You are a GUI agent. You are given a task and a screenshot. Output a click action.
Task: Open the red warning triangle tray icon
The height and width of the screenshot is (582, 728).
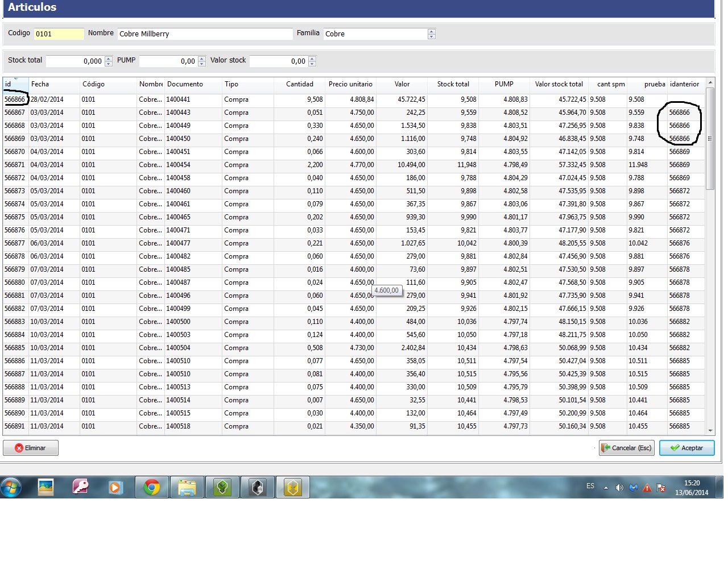click(x=647, y=488)
